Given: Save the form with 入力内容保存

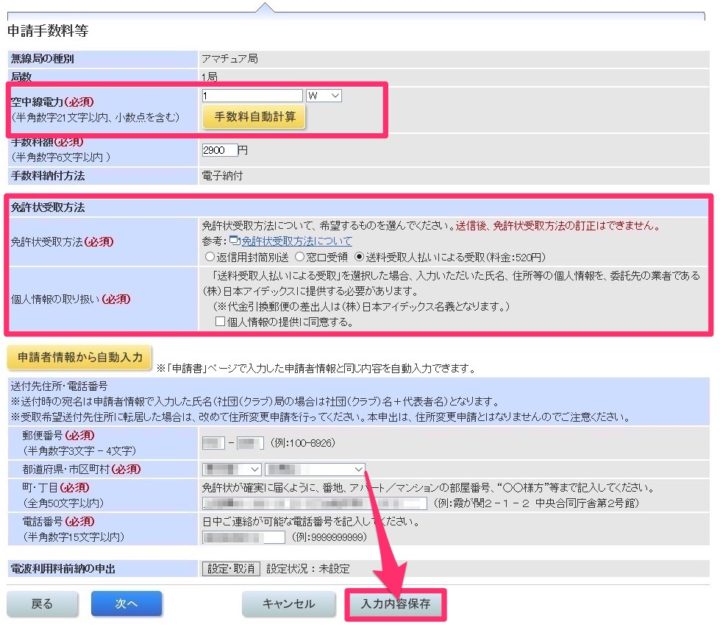Looking at the screenshot, I should [396, 604].
